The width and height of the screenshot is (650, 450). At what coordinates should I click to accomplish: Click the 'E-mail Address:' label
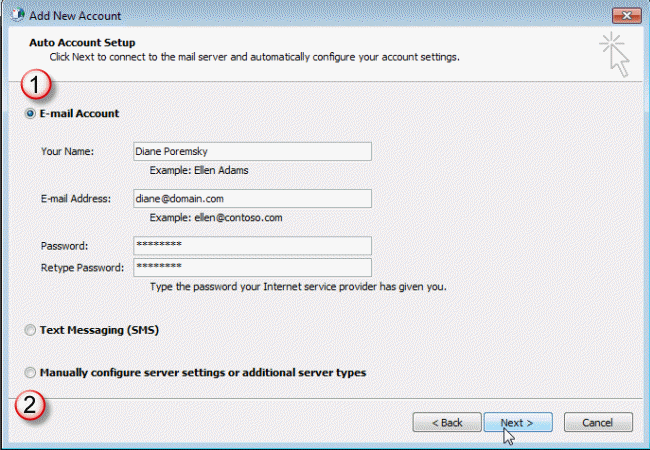[x=76, y=199]
